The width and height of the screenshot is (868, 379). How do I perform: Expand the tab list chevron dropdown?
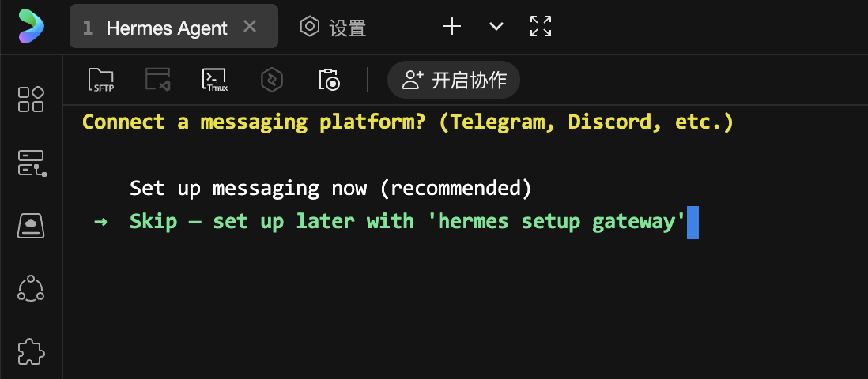tap(496, 26)
